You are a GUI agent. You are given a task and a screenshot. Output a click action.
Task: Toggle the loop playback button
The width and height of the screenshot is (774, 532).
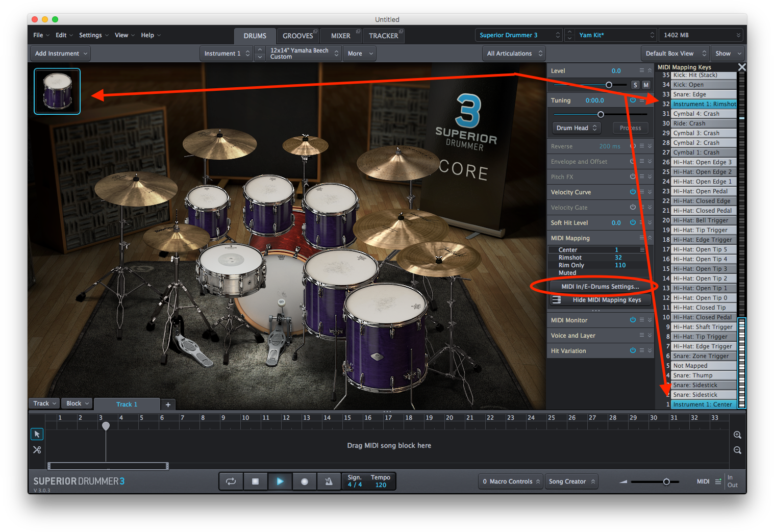pyautogui.click(x=231, y=482)
